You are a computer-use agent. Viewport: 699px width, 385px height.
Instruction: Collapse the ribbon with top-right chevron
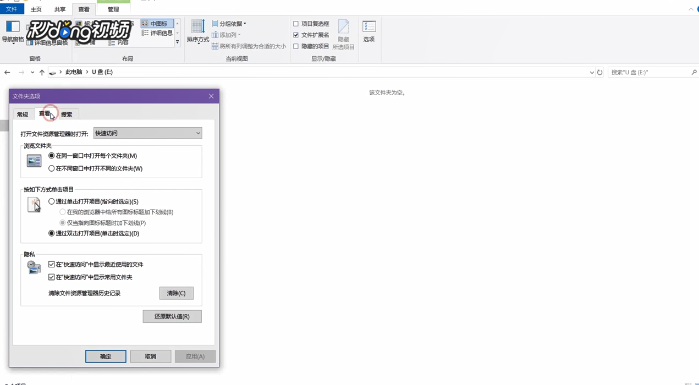click(691, 9)
